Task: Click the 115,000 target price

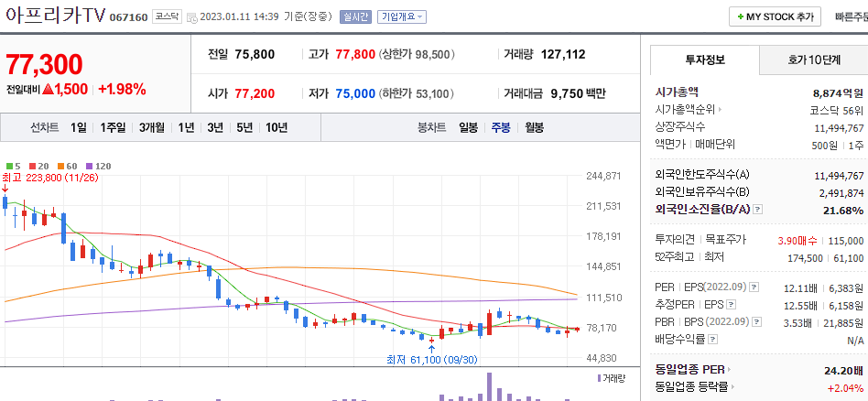Action: pyautogui.click(x=847, y=241)
